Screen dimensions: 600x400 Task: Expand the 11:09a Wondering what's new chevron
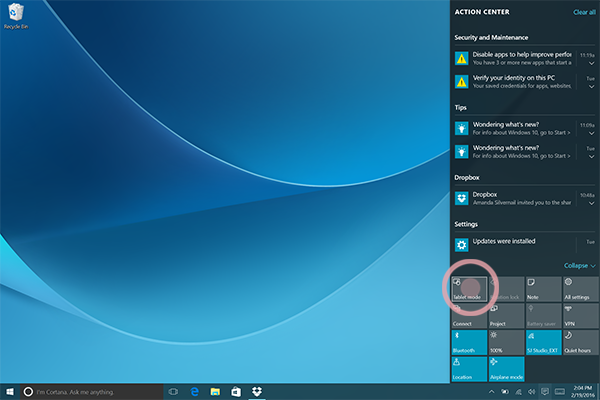click(591, 133)
